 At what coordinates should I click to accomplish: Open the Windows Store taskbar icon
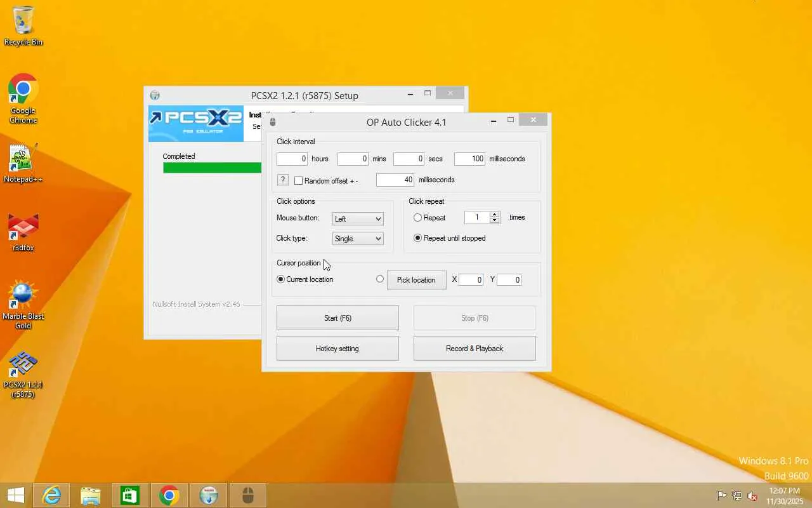(x=130, y=495)
